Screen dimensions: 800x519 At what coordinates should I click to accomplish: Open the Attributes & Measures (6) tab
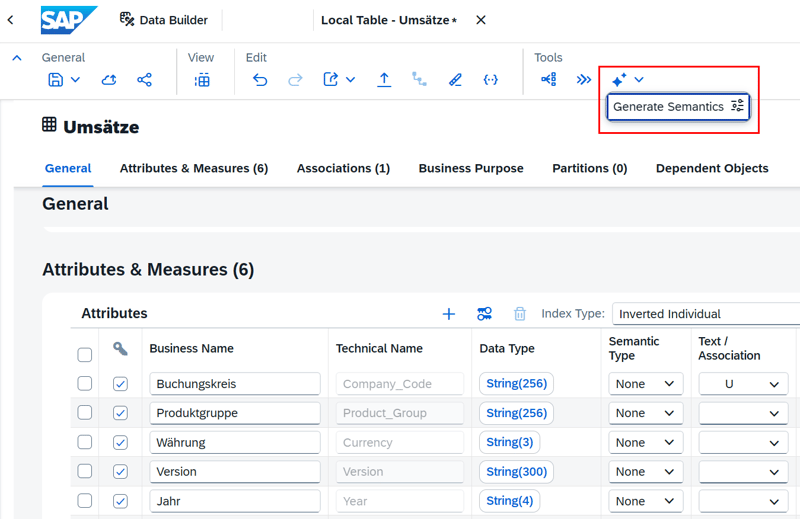(194, 168)
